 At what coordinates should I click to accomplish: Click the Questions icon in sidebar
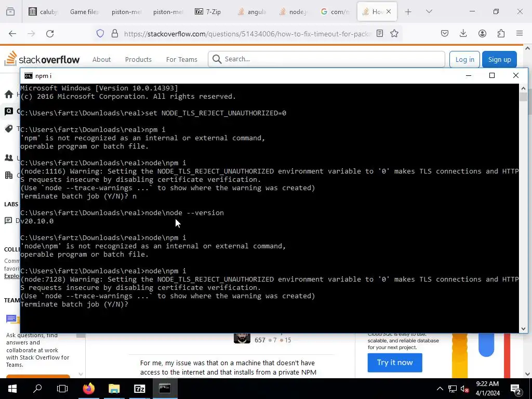tap(8, 111)
